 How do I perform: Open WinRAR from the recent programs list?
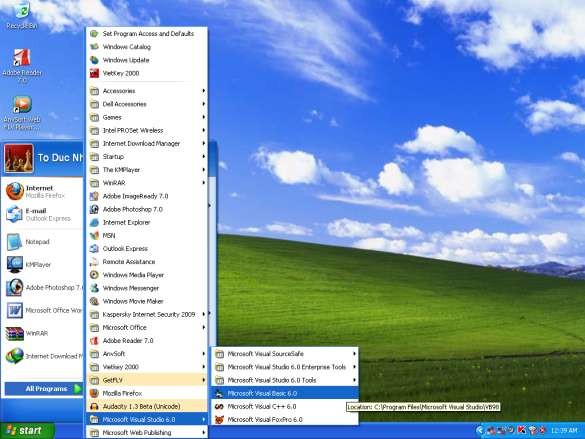click(x=28, y=333)
